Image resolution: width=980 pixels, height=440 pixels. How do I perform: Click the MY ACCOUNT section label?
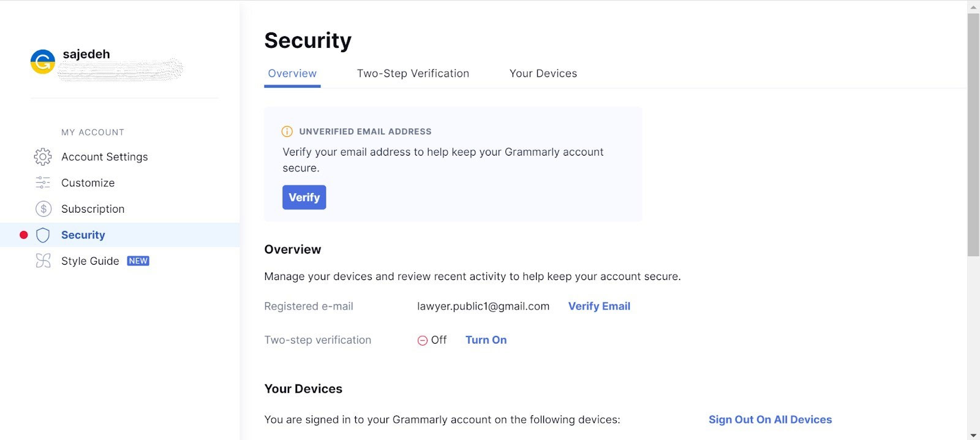pos(92,132)
